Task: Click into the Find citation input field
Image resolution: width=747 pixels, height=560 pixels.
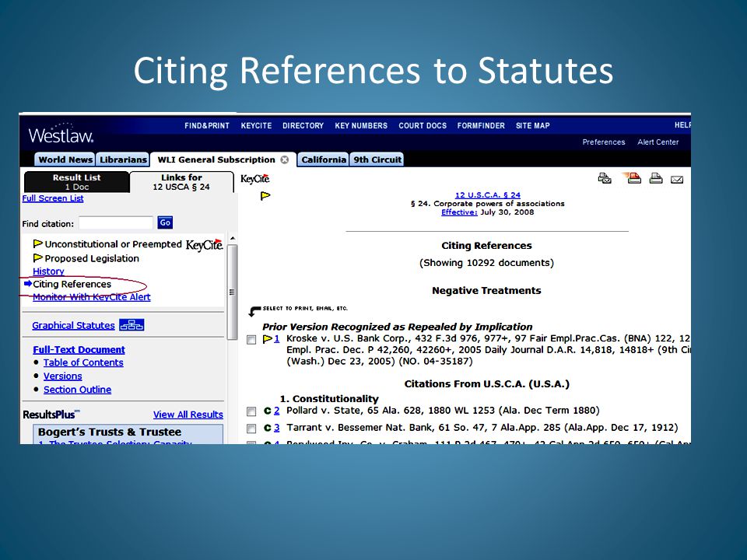Action: (116, 222)
